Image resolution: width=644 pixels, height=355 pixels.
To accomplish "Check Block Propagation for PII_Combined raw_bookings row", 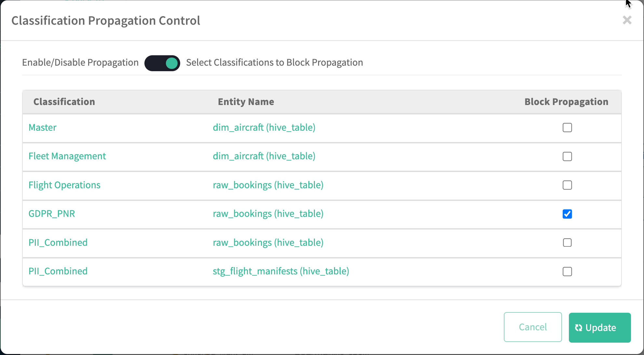I will pos(567,243).
